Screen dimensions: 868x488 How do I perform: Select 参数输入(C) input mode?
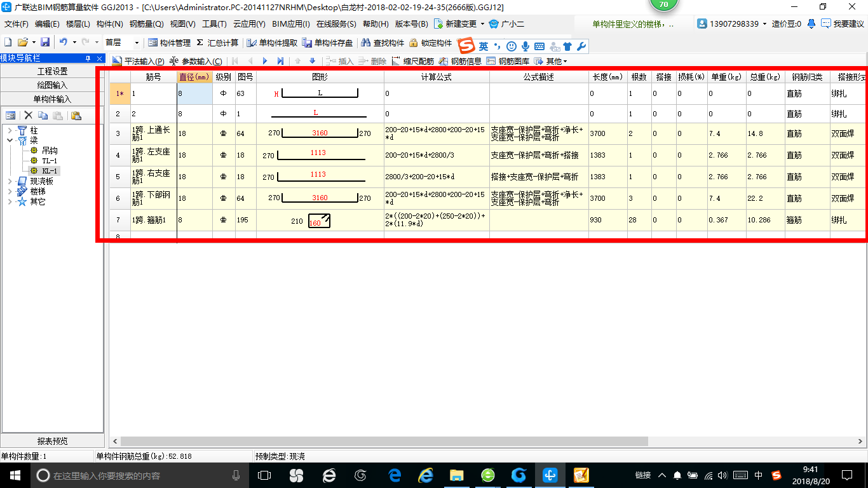point(196,61)
